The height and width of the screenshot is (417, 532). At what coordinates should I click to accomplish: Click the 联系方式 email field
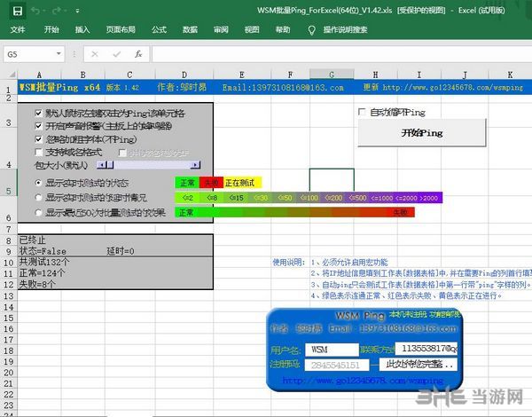[426, 349]
